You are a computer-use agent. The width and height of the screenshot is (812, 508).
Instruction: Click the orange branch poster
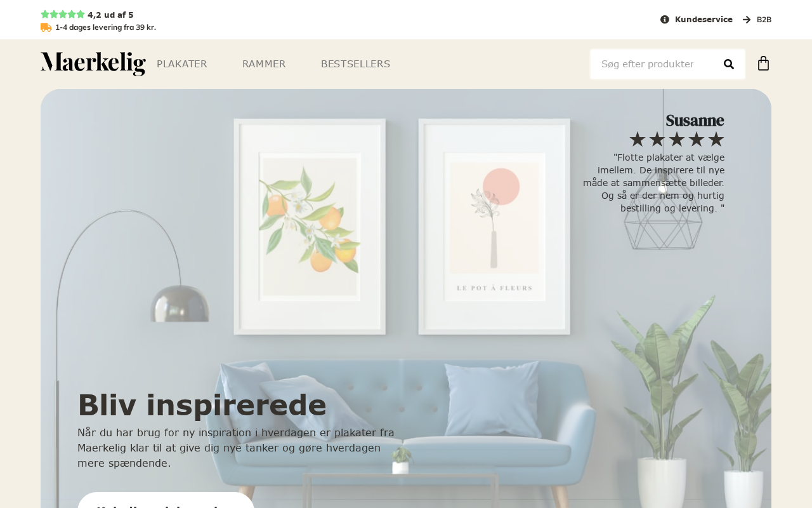click(x=310, y=227)
